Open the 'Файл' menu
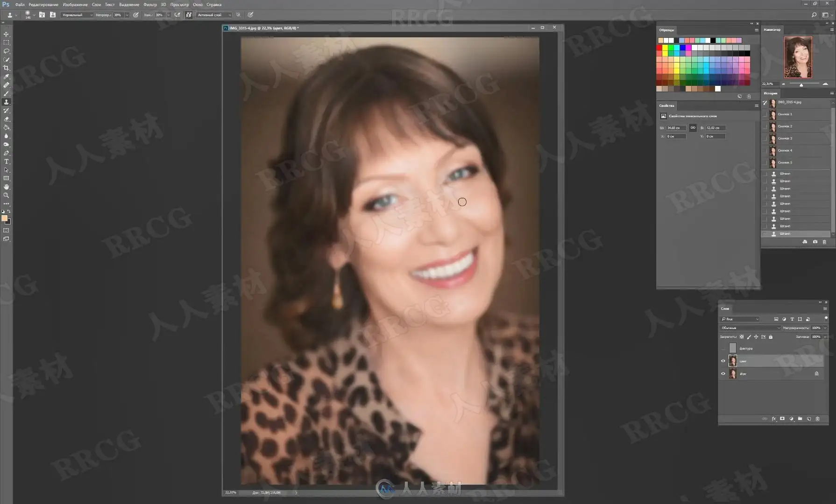 [20, 5]
